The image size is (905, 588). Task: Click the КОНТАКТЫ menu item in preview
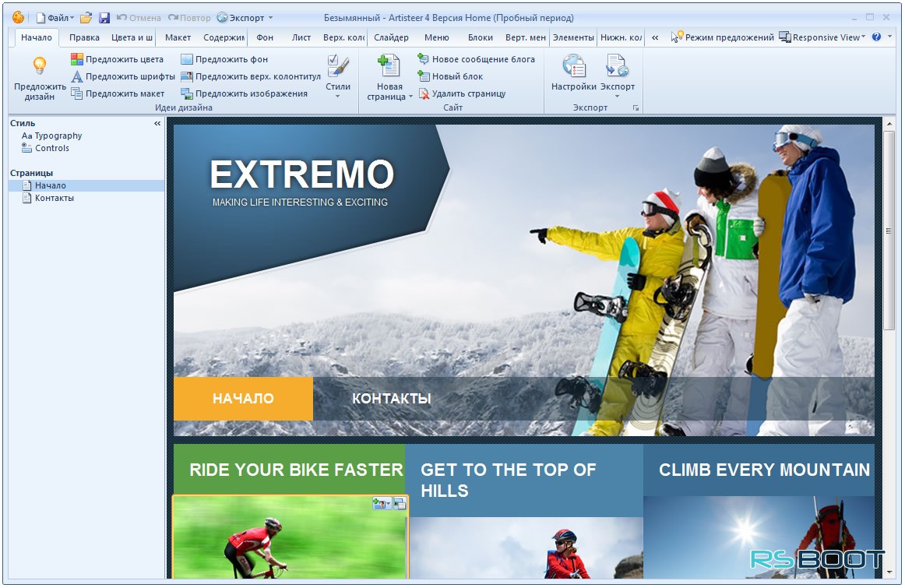[391, 399]
